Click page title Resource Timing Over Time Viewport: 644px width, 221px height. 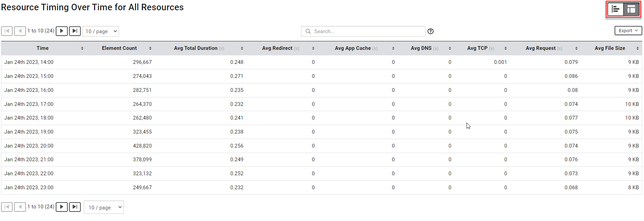[92, 7]
